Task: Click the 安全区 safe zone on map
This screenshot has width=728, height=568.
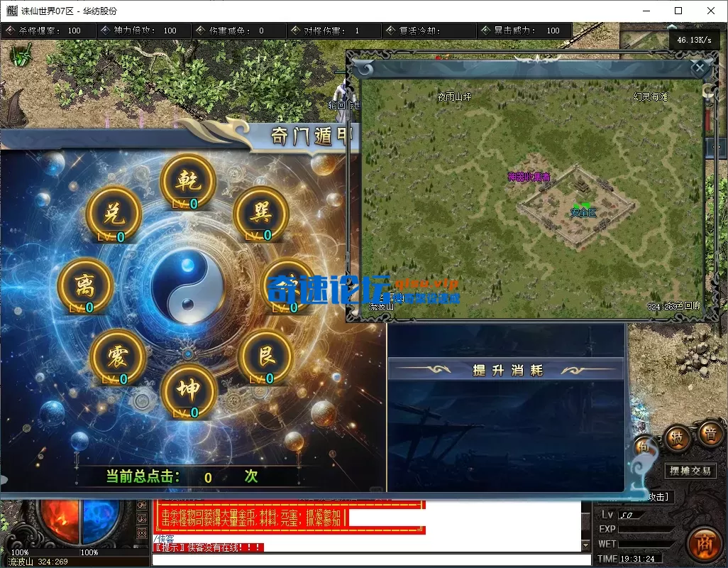Action: (583, 212)
